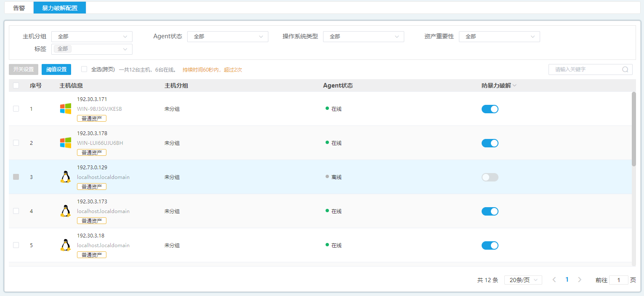Go to previous page arrow
Image resolution: width=644 pixels, height=296 pixels.
(x=554, y=280)
